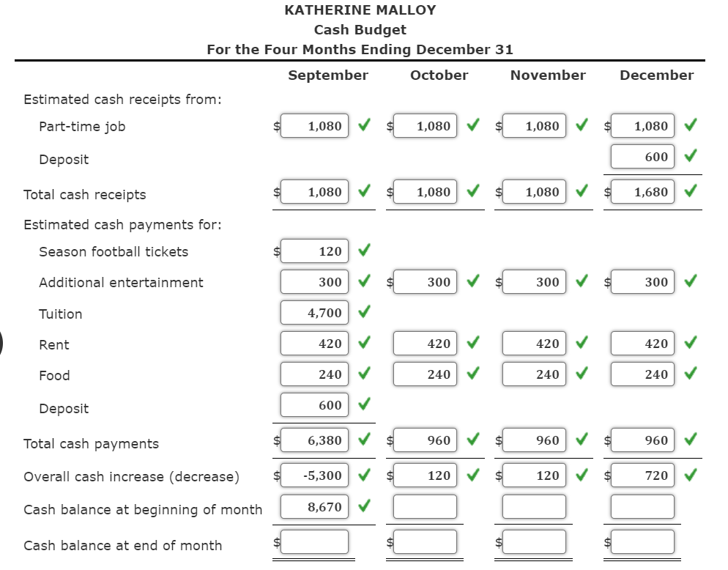Select the November Total cash receipts field
Viewport: 728px width, 570px height.
click(x=534, y=191)
